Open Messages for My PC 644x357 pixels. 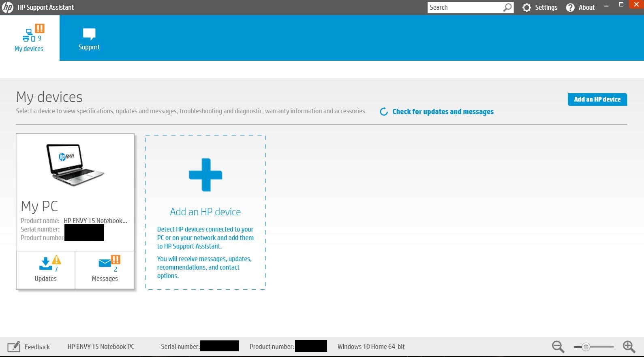(x=105, y=270)
